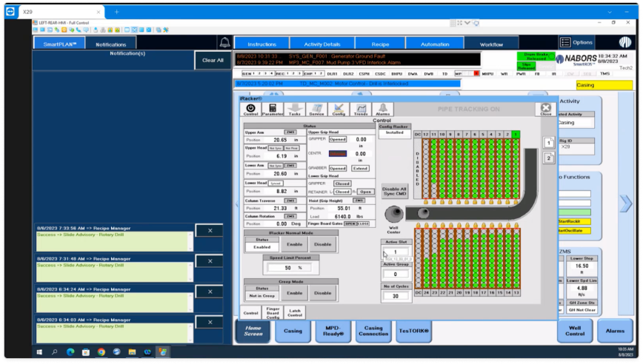The image size is (643, 364).
Task: Launch Google Chrome from taskbar
Action: pyautogui.click(x=101, y=351)
